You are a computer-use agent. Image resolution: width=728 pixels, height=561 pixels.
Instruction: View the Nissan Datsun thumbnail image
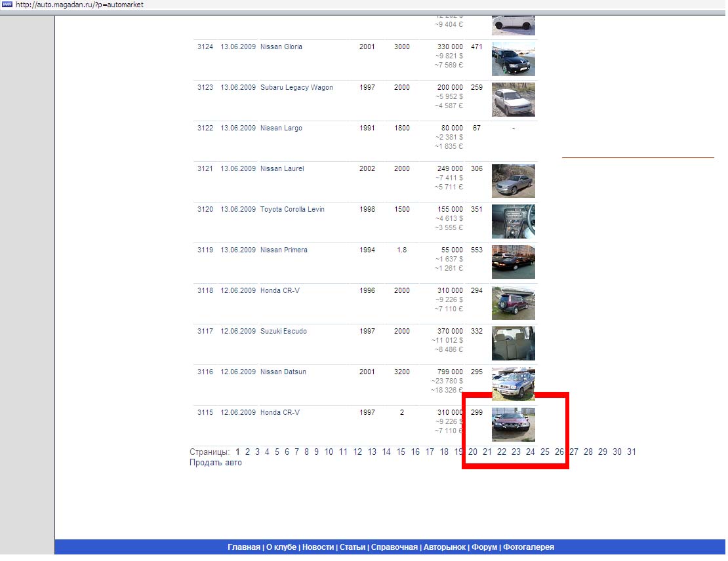513,384
